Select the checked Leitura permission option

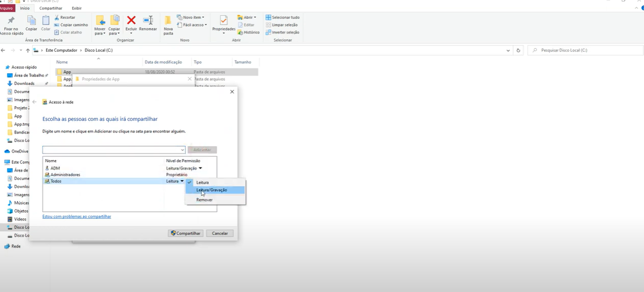tap(202, 182)
